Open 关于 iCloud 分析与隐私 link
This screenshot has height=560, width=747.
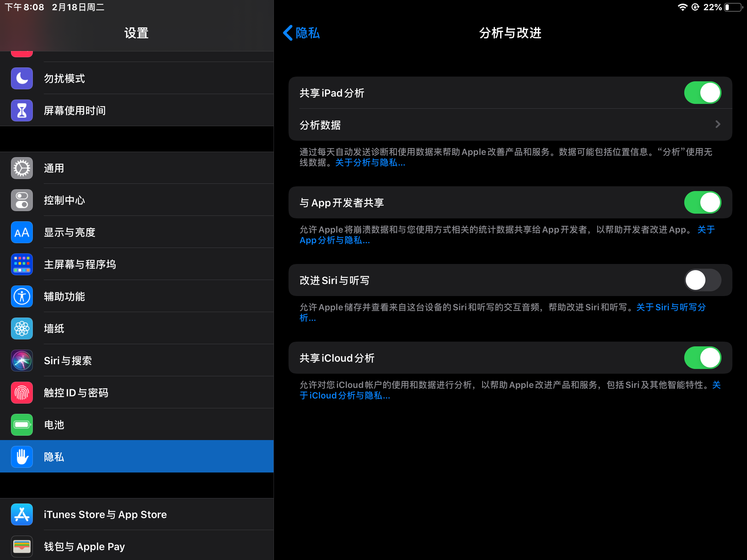345,396
